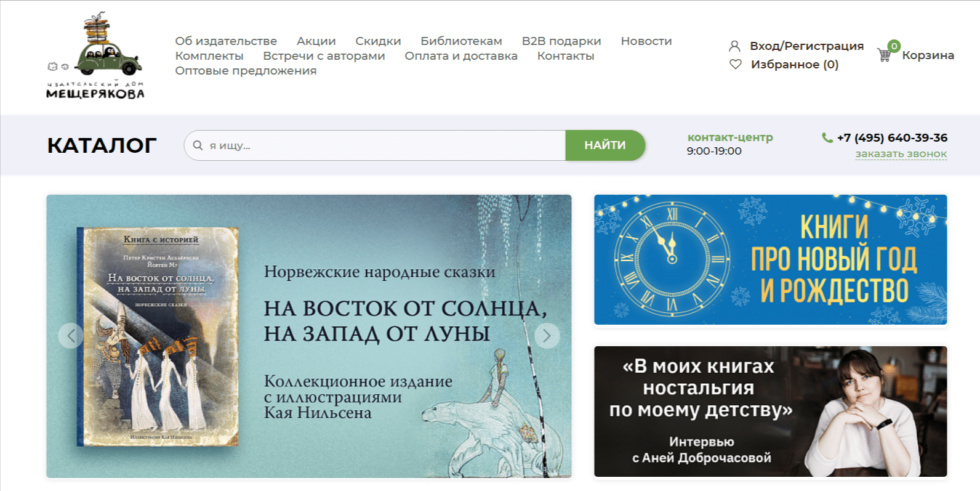The height and width of the screenshot is (491, 980).
Task: Click the green НАЙТИ button
Action: tap(605, 145)
